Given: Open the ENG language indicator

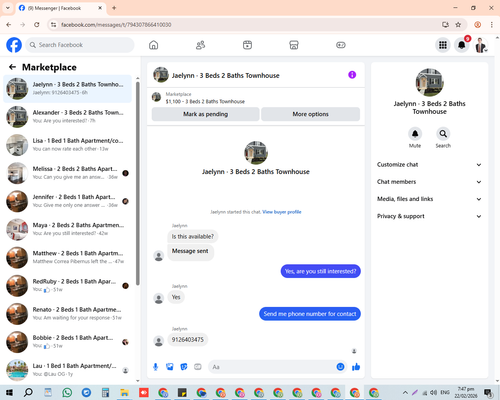Looking at the screenshot, I should pyautogui.click(x=445, y=392).
